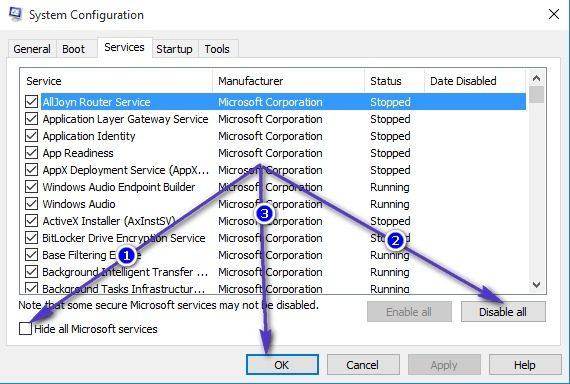Uncheck BitLocker Drive Encryption Service checkbox
This screenshot has height=384, width=570.
tap(32, 238)
